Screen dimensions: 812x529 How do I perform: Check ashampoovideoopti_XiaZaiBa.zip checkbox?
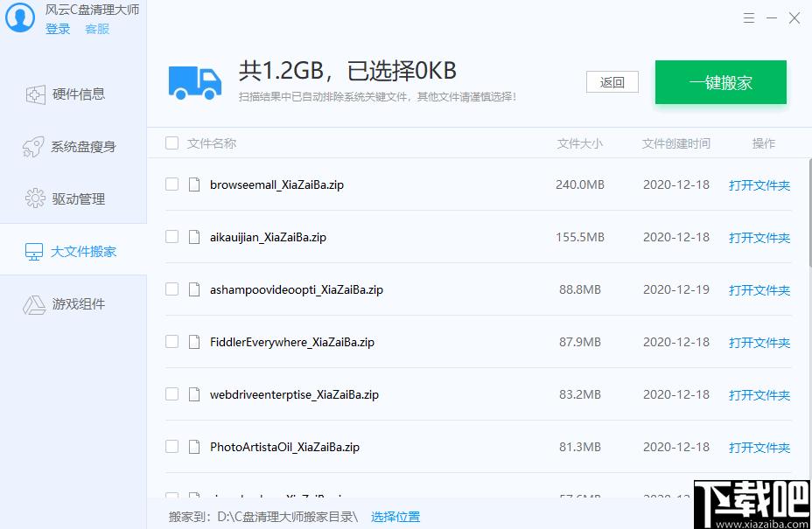[x=171, y=289]
